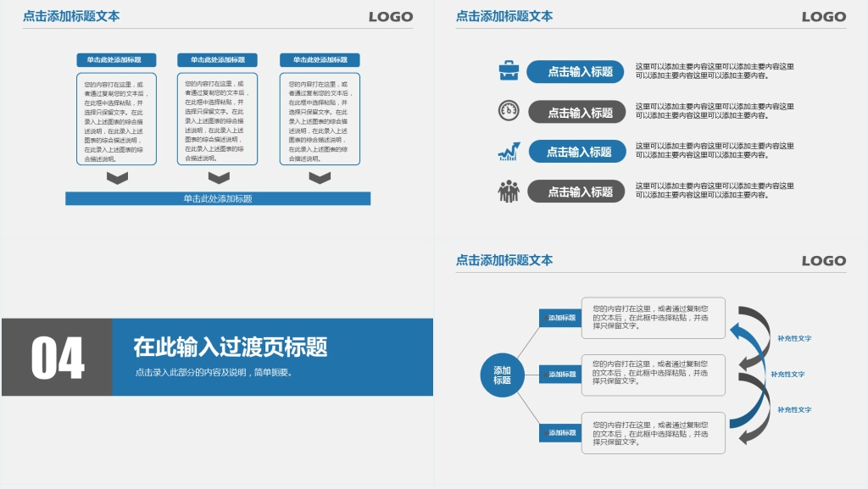Click the bottom 添加标题 blue tag

pos(559,432)
